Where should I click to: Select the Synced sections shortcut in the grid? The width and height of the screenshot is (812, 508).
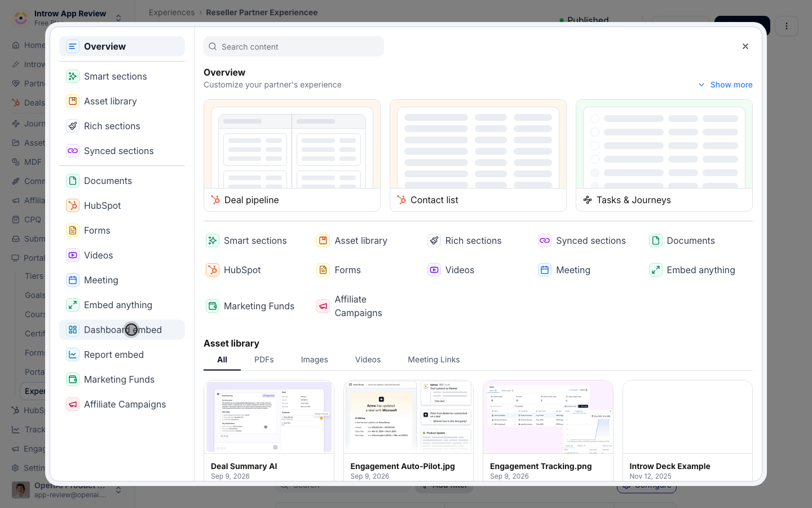tap(582, 240)
